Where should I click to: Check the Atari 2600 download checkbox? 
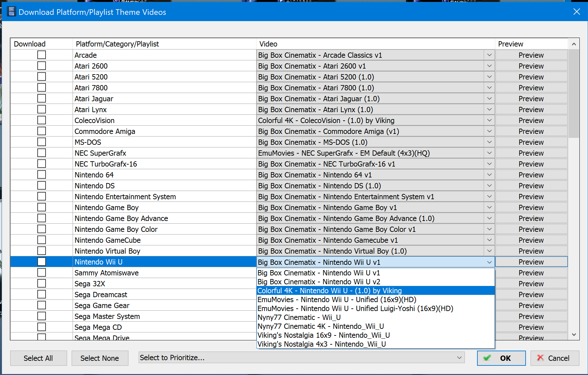point(42,66)
